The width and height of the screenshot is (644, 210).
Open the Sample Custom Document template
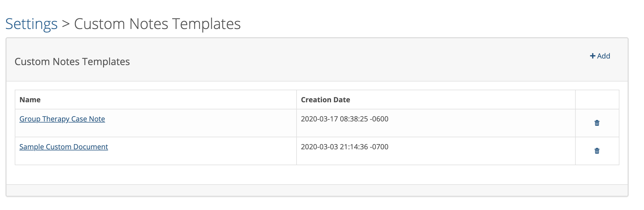pyautogui.click(x=63, y=147)
